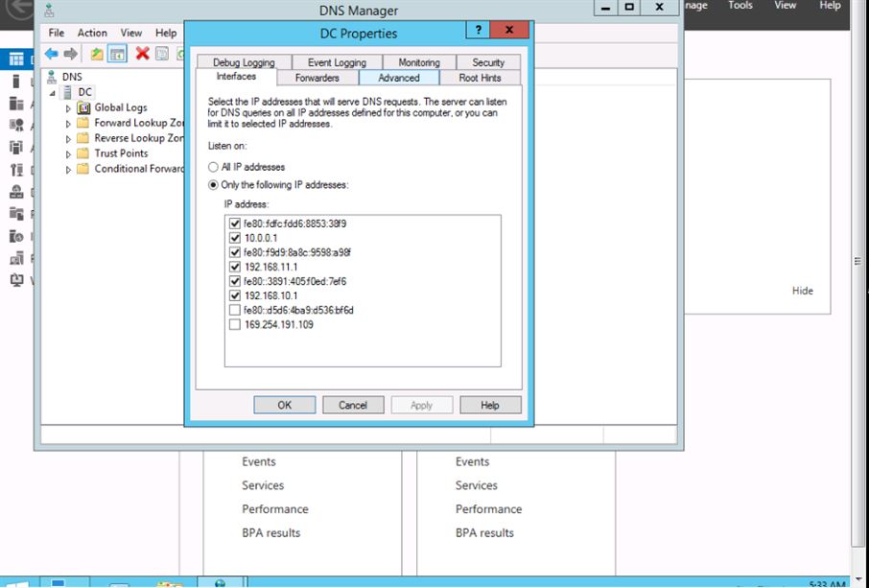869x588 pixels.
Task: Select the Interfaces tab
Action: pyautogui.click(x=236, y=77)
